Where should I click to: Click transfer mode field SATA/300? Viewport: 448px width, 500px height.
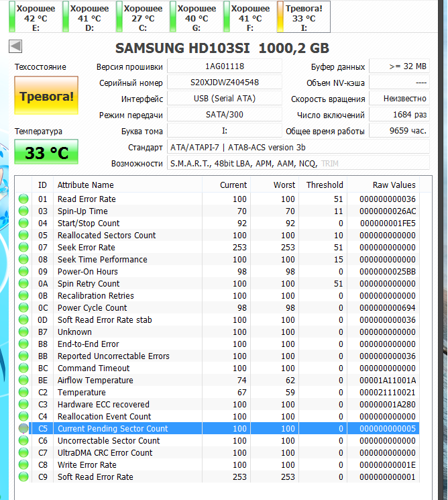[225, 115]
